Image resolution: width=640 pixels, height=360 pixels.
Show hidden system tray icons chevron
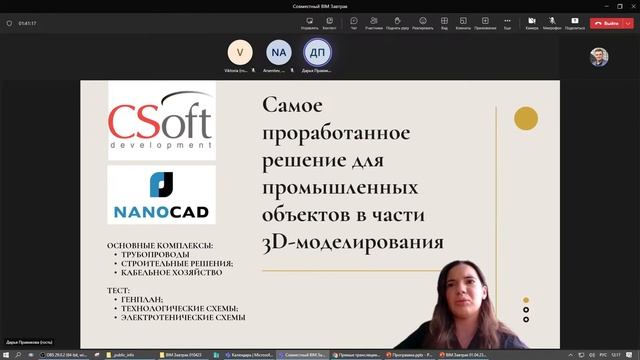point(570,355)
